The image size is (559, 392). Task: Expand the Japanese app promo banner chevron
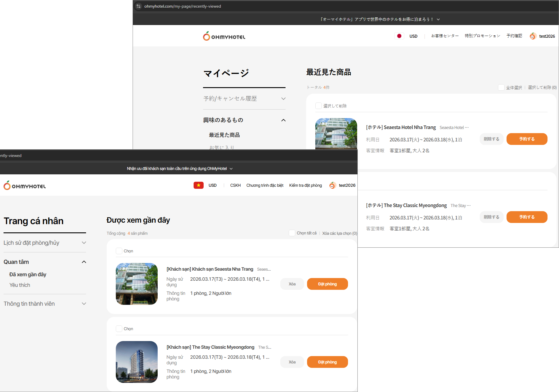point(438,19)
